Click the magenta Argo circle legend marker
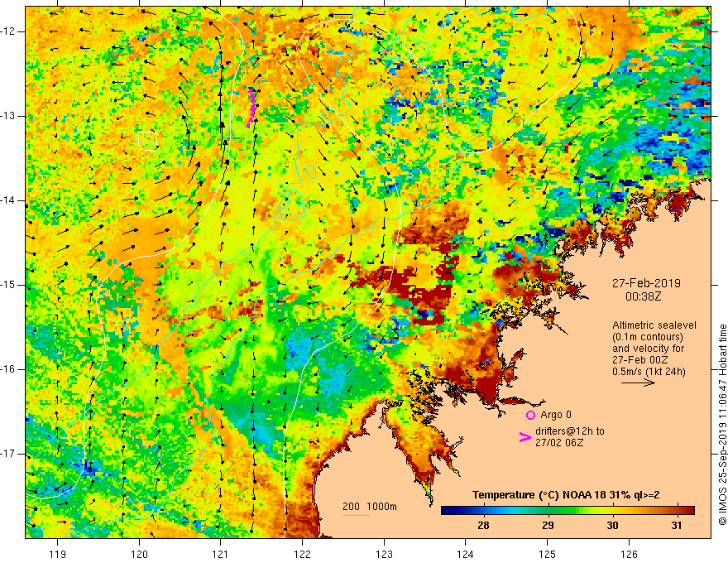This screenshot has height=563, width=728. [x=530, y=415]
